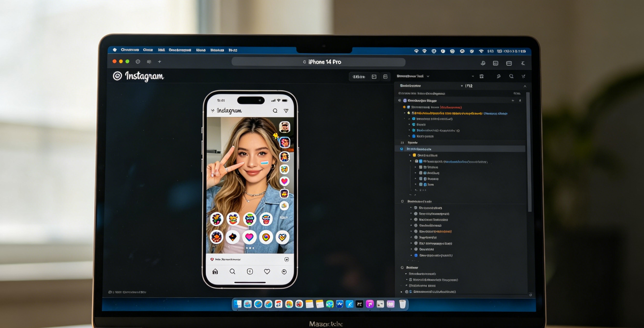Open the black Apple TV dock icon
Viewport: 644px width, 328px height.
coord(359,304)
